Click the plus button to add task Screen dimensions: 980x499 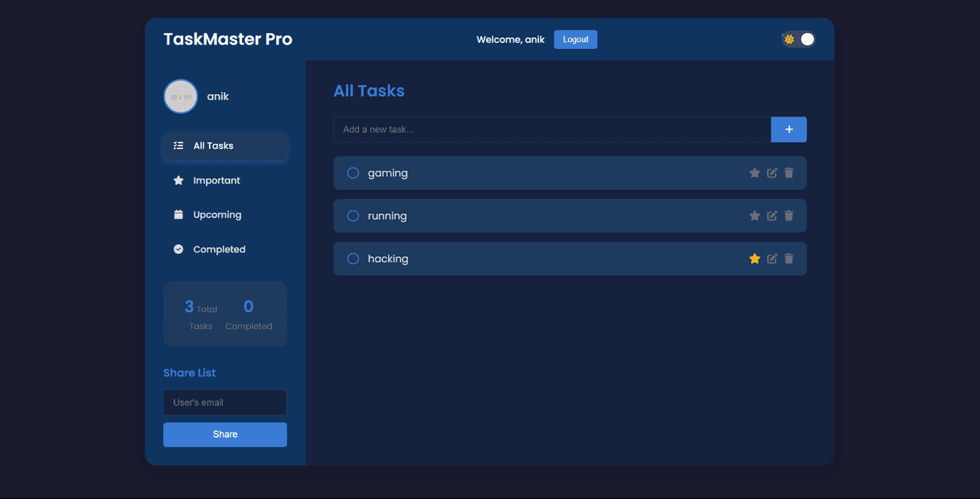789,129
